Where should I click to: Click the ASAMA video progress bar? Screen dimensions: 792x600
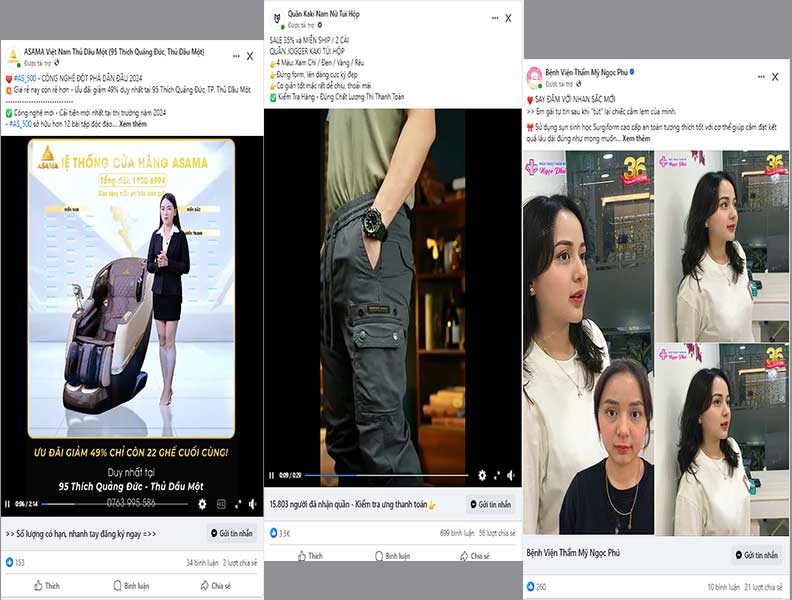click(120, 505)
